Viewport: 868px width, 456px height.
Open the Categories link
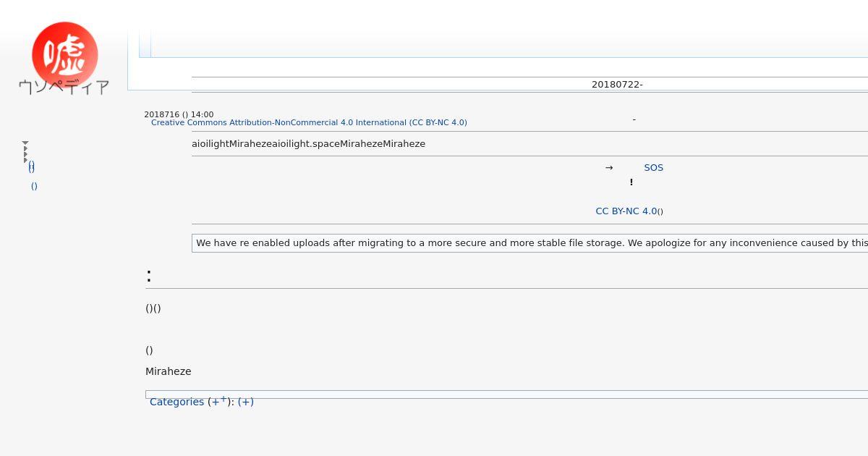coord(176,402)
